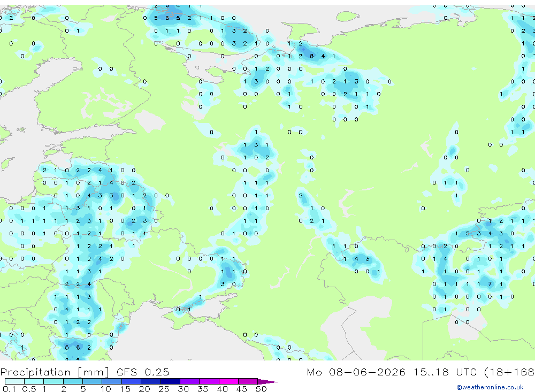Pick the 0.5–1 mm legend color swatch
The height and width of the screenshot is (392, 535).
click(34, 381)
